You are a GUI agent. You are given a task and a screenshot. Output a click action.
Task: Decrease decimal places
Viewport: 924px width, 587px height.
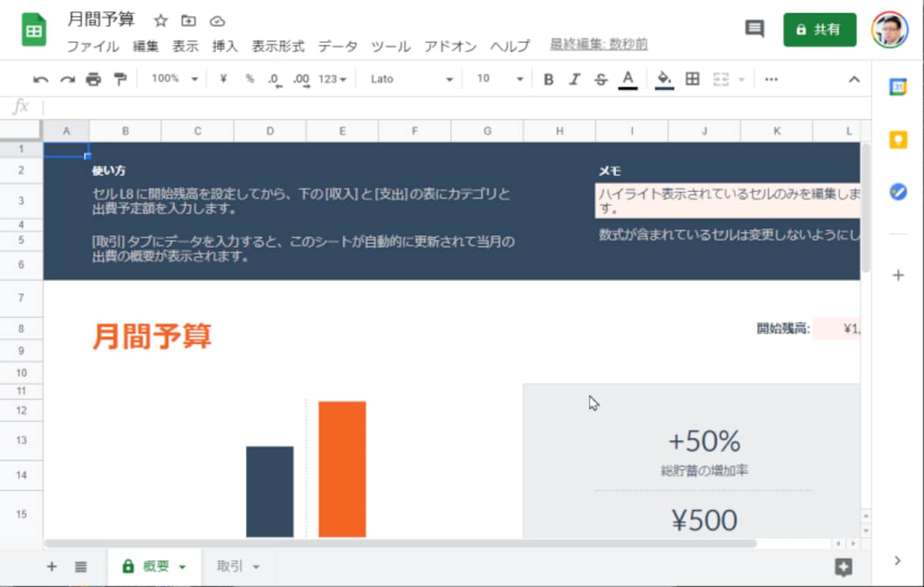[x=275, y=79]
